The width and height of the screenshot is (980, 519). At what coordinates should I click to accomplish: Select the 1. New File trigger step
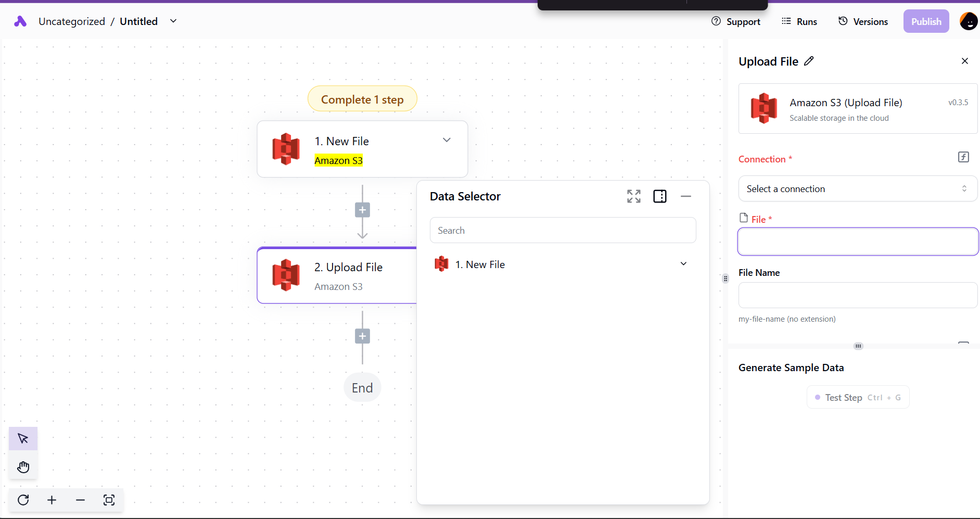[362, 149]
